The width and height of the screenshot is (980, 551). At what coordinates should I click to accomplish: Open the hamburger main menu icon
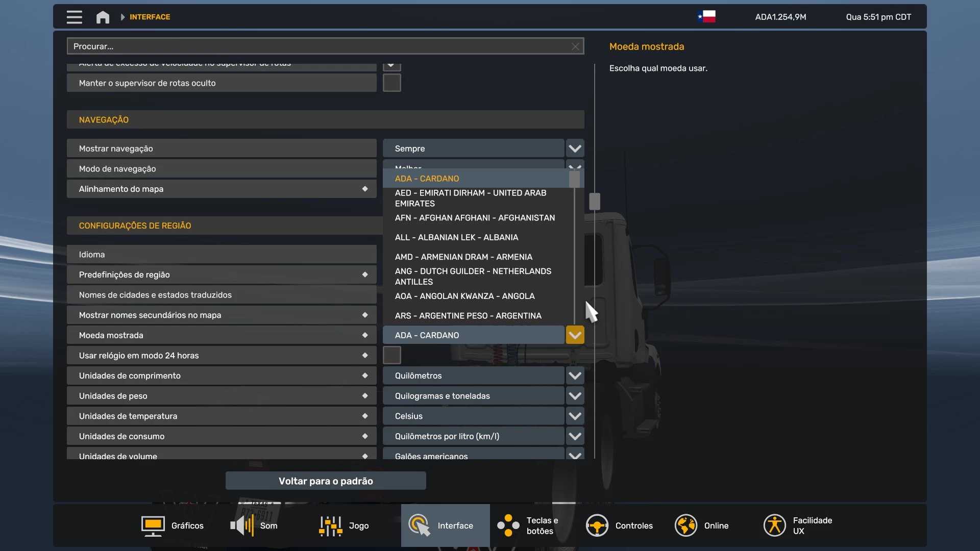coord(74,17)
